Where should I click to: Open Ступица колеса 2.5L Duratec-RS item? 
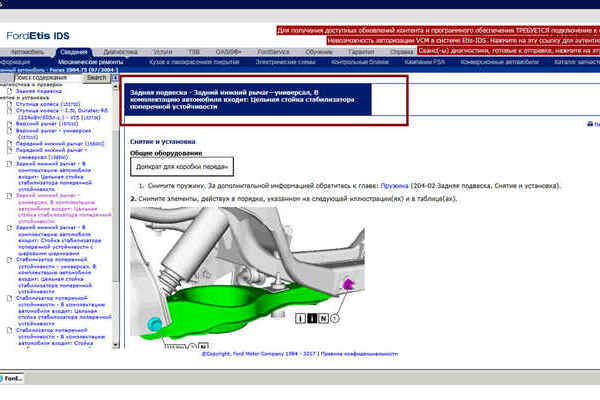point(62,114)
